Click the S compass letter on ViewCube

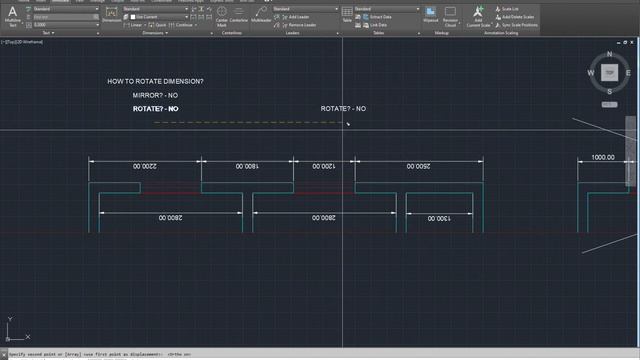click(609, 91)
